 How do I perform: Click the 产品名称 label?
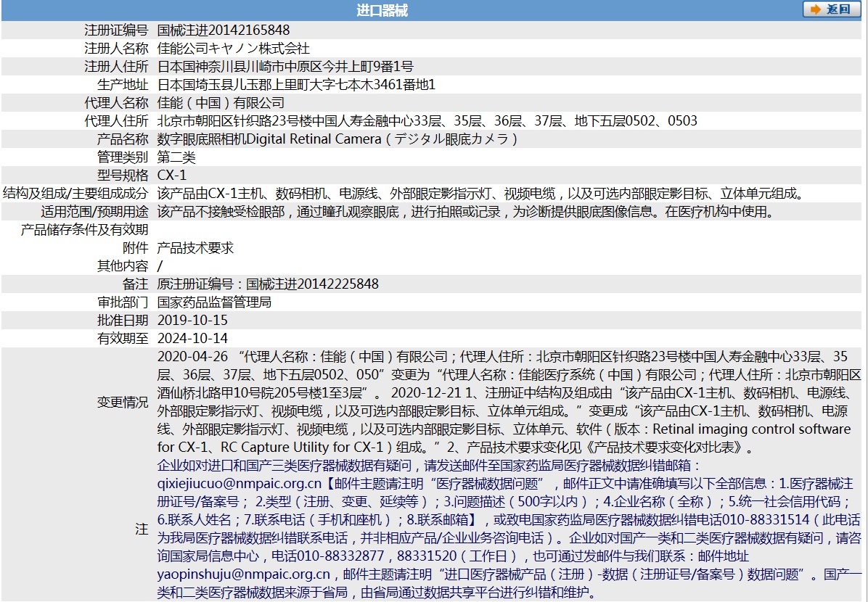coord(123,139)
